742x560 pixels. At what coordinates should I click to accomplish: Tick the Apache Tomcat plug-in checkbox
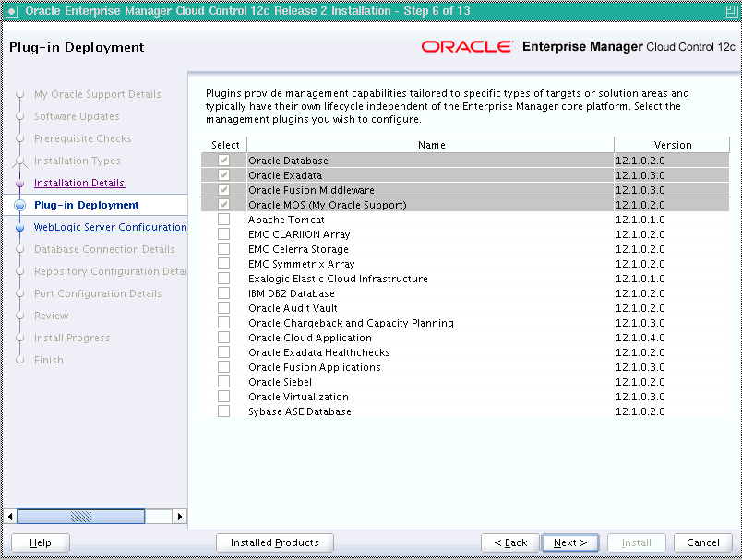[224, 220]
